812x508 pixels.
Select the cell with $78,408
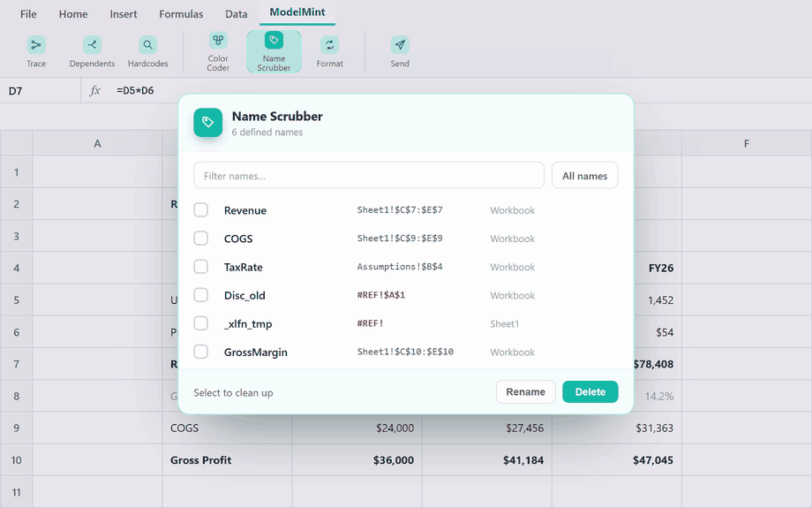coord(658,364)
